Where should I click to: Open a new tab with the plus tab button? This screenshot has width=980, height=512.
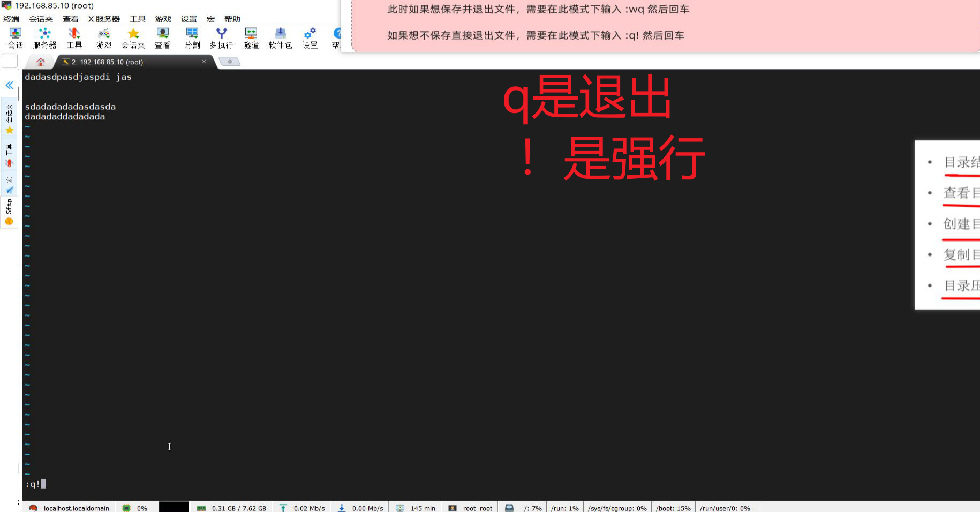(230, 62)
